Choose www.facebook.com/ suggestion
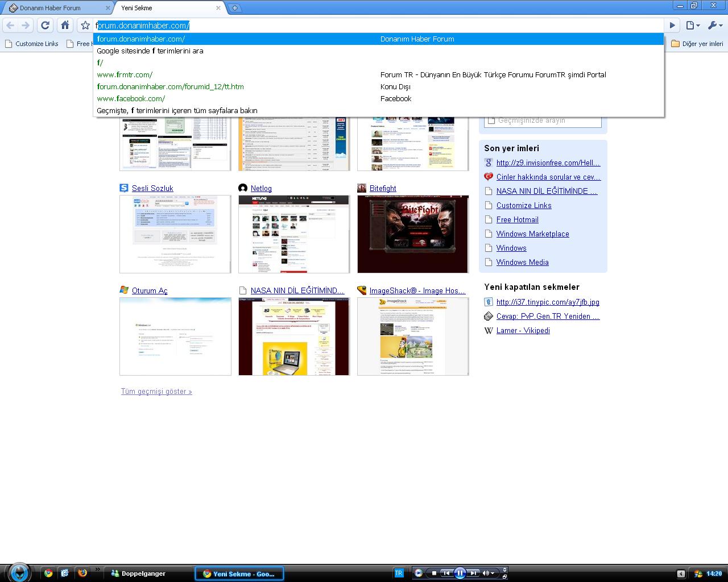The width and height of the screenshot is (728, 582). point(379,98)
